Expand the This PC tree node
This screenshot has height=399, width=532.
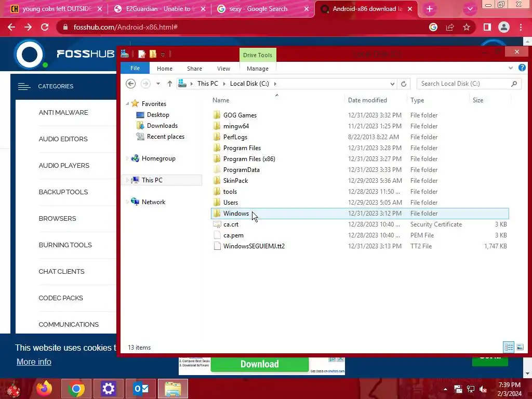(127, 180)
